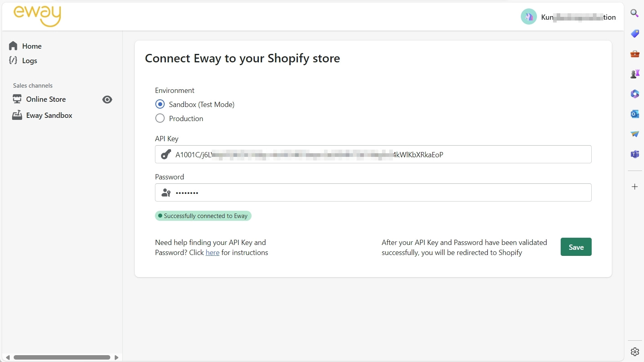Click into the API Key input field
Viewport: 644px width, 362px height.
pyautogui.click(x=373, y=154)
